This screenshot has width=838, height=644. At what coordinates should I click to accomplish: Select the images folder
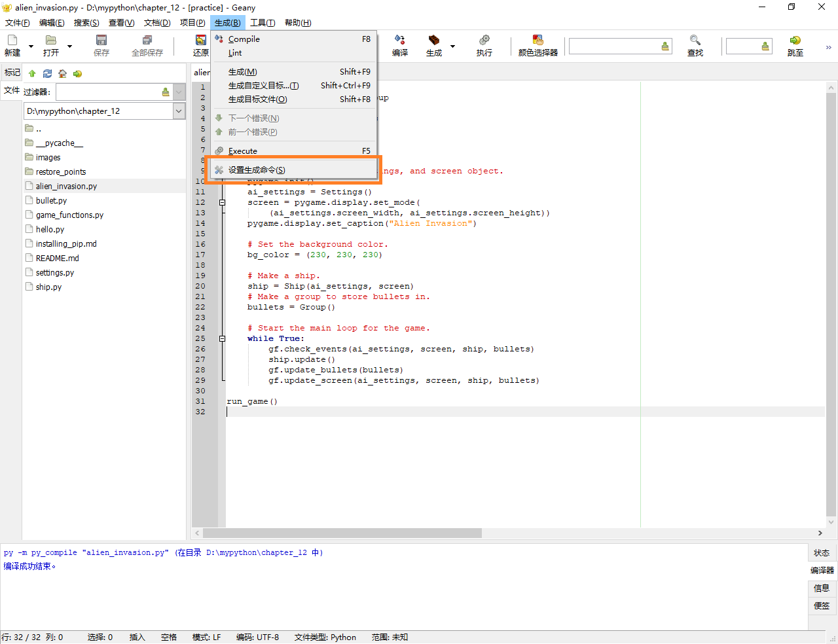pyautogui.click(x=48, y=158)
